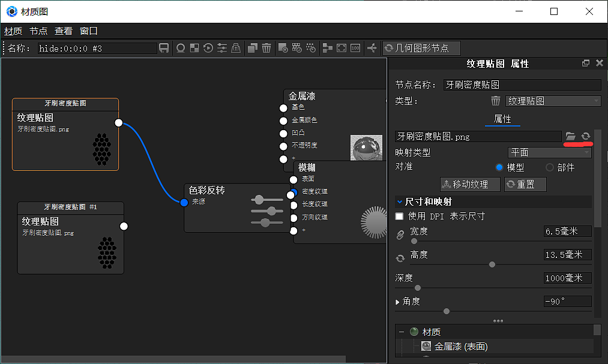Open the 查看 menu

click(x=64, y=31)
